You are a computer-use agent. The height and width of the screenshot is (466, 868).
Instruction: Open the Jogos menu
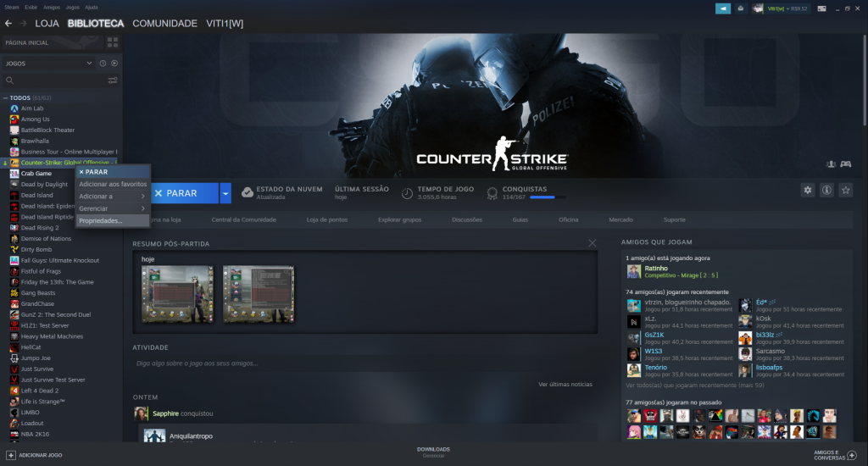[x=73, y=7]
